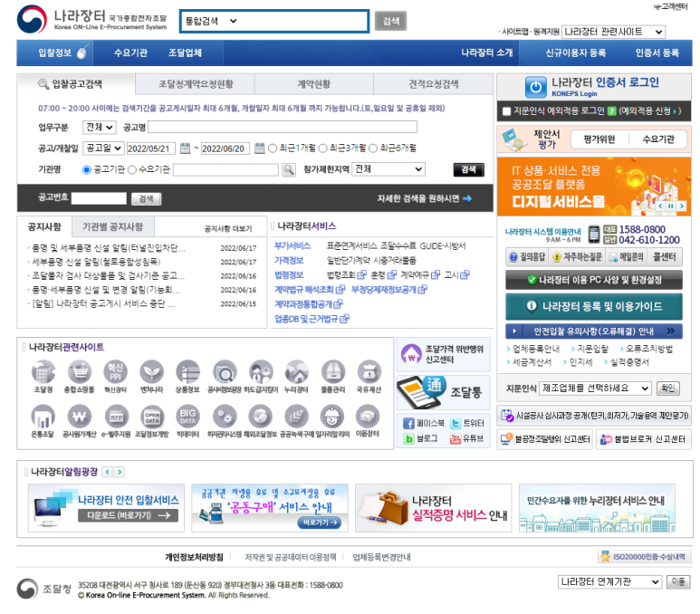Open the e-발주지원 RFP icon

point(116,417)
